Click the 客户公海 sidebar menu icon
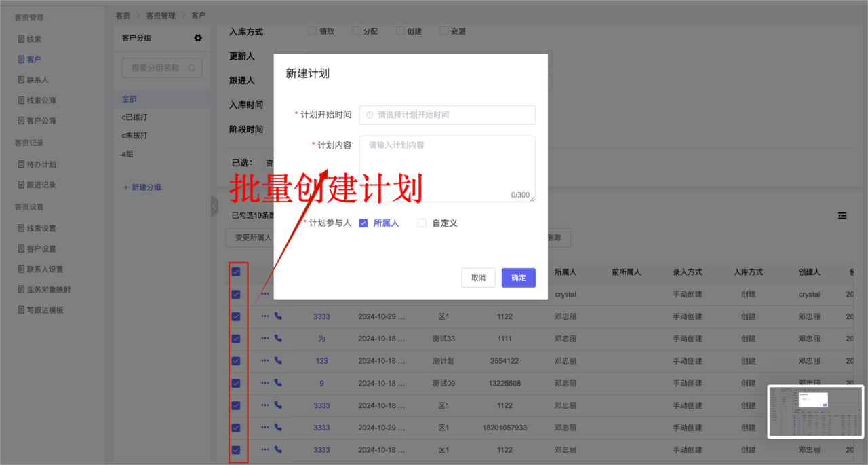Image resolution: width=868 pixels, height=465 pixels. pyautogui.click(x=21, y=121)
